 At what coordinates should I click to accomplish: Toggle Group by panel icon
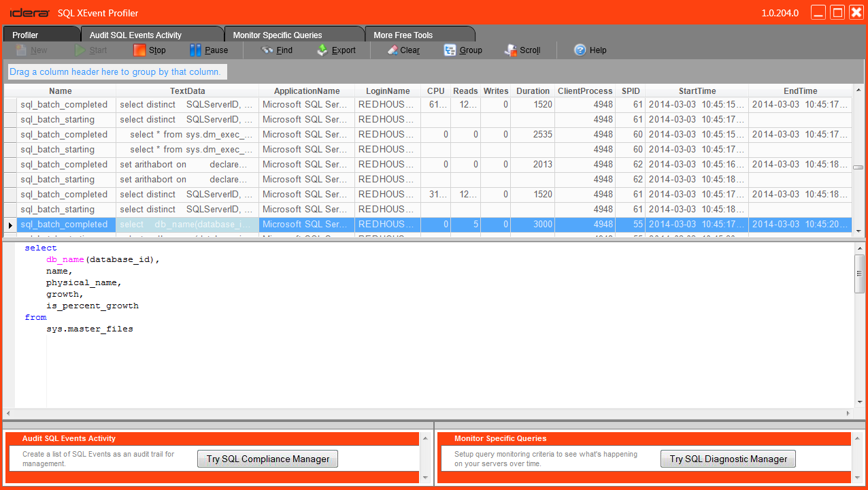[450, 50]
